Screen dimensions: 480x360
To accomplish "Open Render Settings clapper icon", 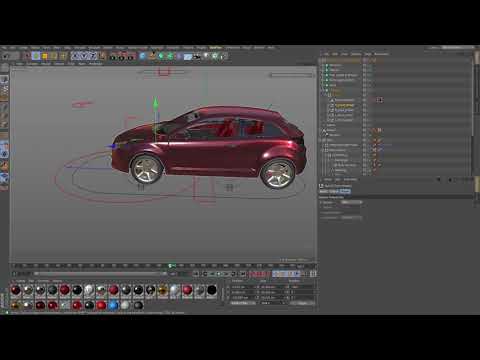I will click(131, 57).
